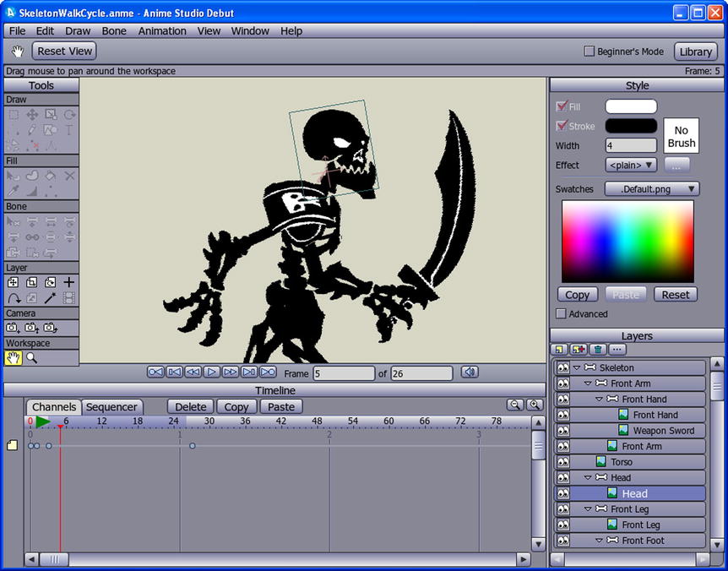Select the Pan workspace hand tool

tap(13, 358)
